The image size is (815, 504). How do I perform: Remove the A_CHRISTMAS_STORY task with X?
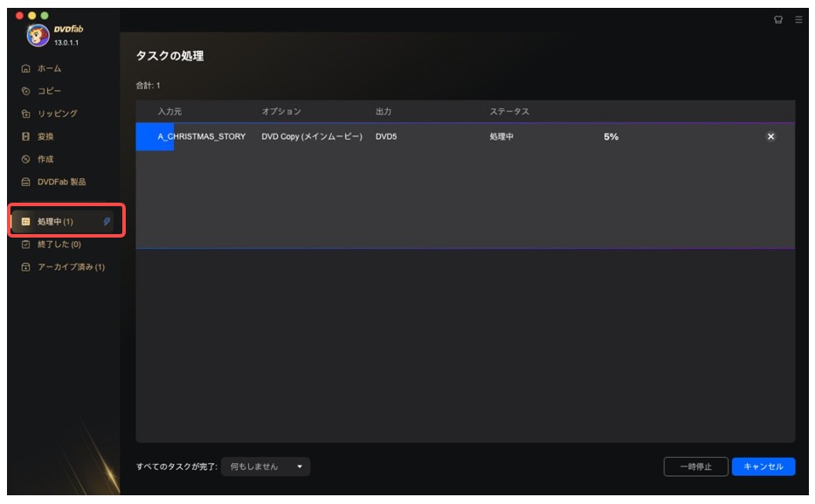click(x=770, y=136)
